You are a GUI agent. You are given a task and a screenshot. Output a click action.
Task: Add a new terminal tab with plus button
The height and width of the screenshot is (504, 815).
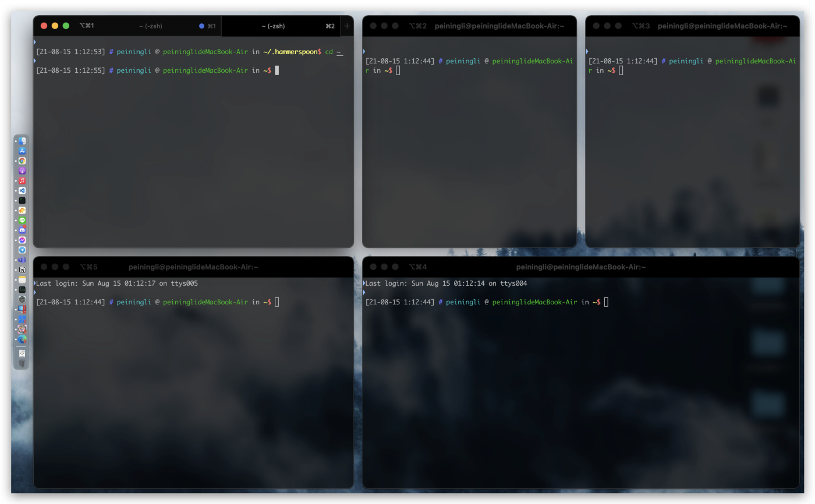point(347,26)
